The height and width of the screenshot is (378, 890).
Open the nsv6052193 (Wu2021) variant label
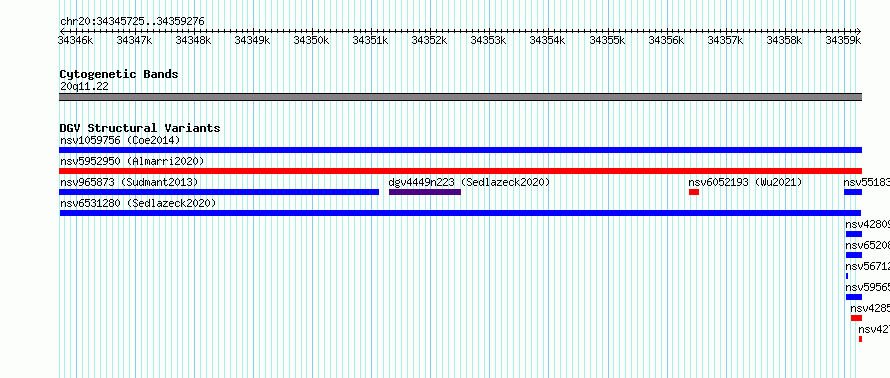(x=745, y=182)
